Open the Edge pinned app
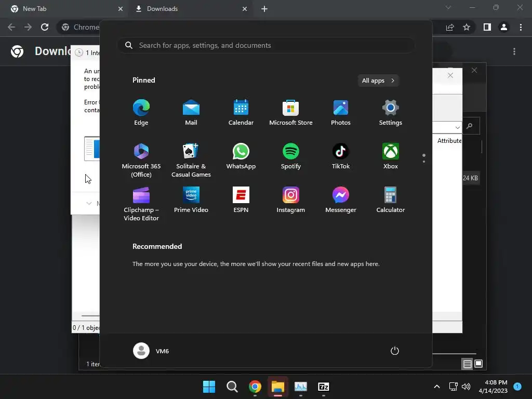The height and width of the screenshot is (399, 532). [141, 113]
